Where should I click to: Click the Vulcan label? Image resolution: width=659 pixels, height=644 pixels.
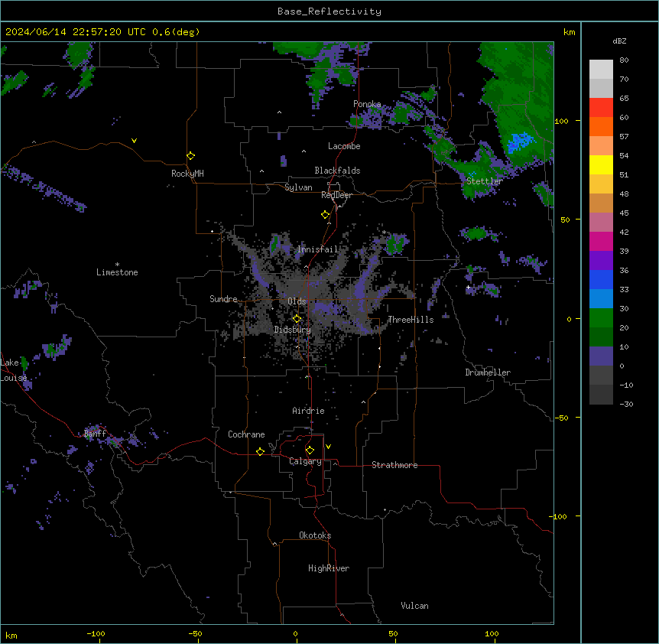(x=415, y=606)
